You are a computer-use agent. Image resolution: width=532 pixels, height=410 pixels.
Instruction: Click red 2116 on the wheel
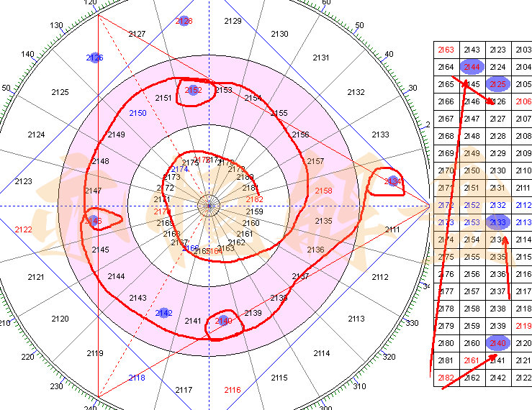[233, 390]
